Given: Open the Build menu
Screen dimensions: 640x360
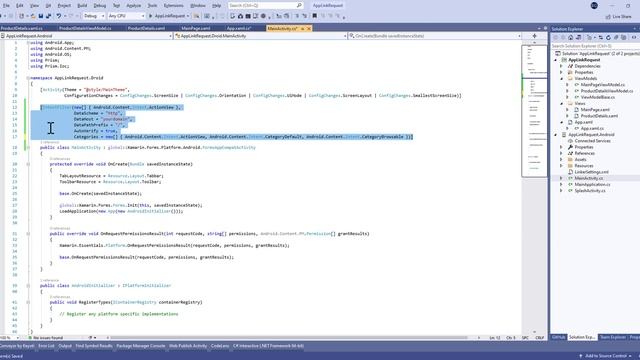Looking at the screenshot, I should (82, 6).
